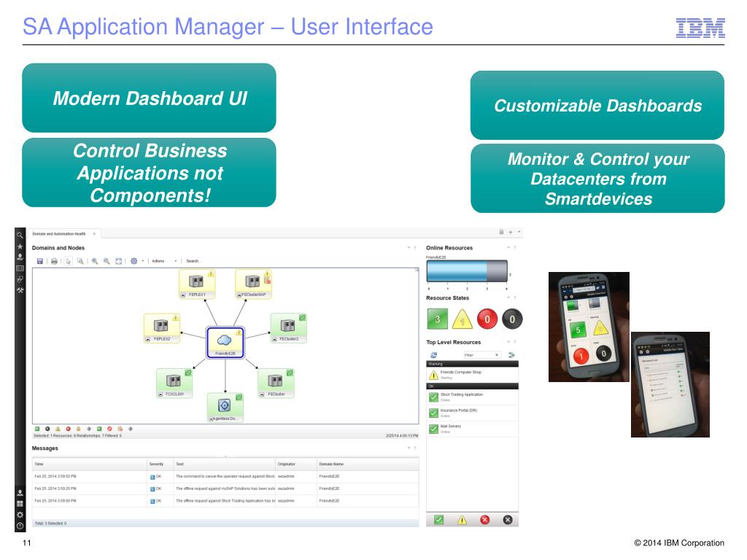Click the fit-to-window icon in toolbar
The height and width of the screenshot is (560, 747).
coord(118,260)
